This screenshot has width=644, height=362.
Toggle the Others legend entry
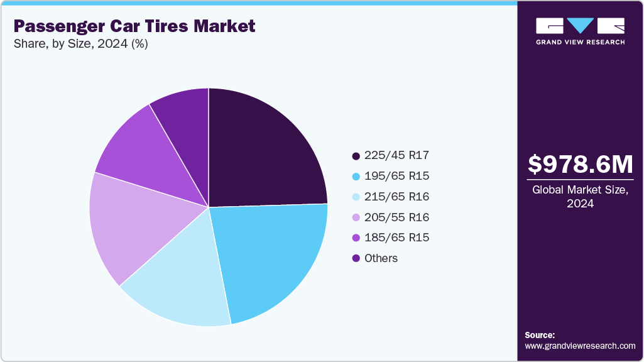coord(381,258)
